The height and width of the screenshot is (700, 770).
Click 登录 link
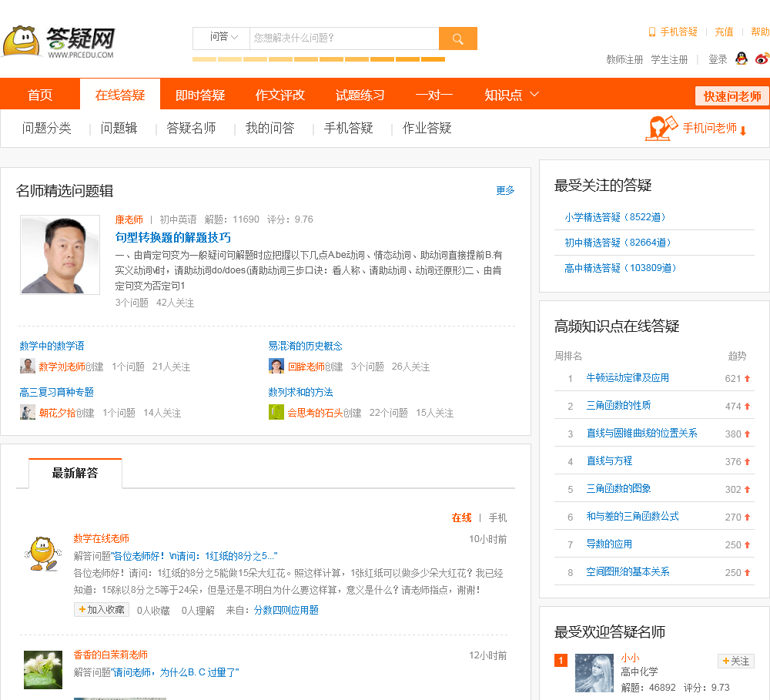coord(718,59)
